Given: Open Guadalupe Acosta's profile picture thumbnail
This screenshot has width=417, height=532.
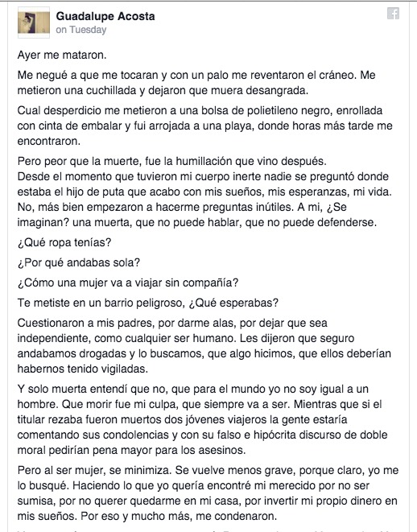Looking at the screenshot, I should [34, 23].
